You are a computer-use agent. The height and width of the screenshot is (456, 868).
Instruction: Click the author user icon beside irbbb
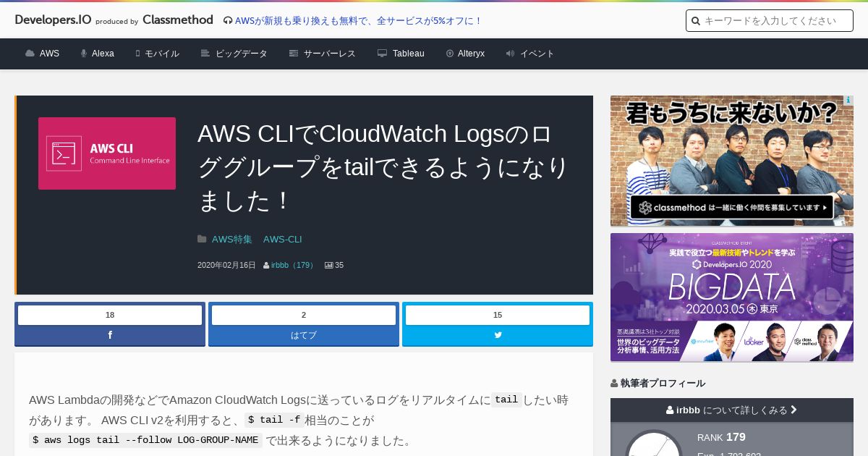(266, 266)
